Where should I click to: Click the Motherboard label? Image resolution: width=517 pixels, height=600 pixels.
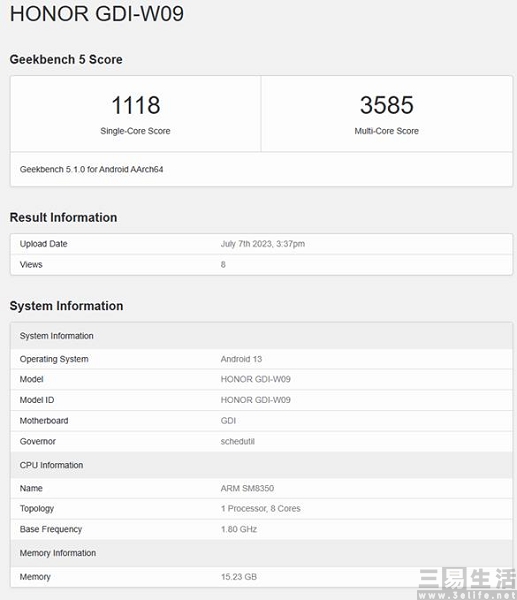[44, 421]
